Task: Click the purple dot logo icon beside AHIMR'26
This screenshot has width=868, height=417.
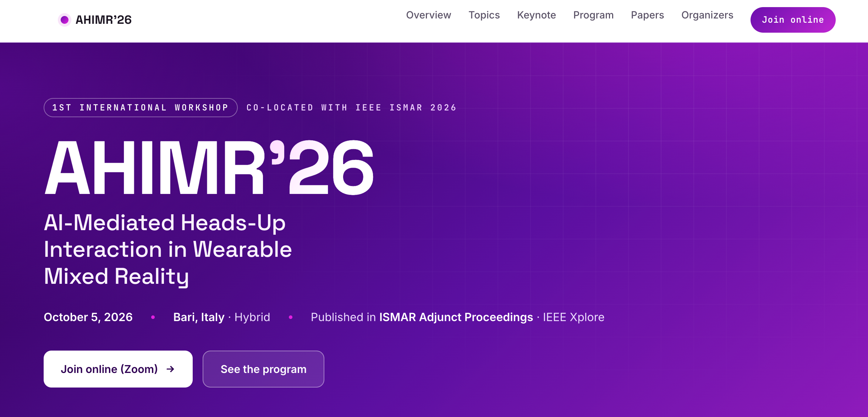Action: (x=65, y=20)
